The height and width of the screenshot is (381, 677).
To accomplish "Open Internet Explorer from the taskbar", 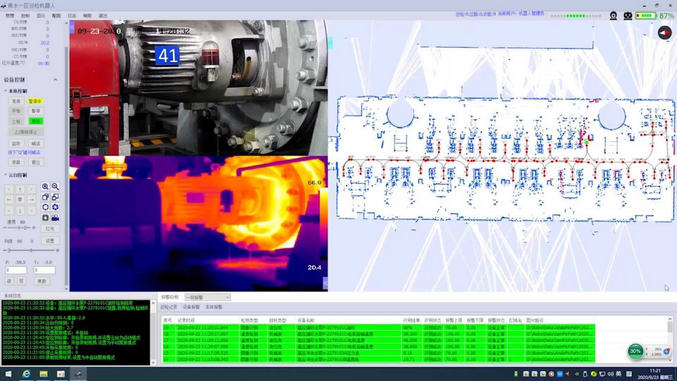I will (26, 374).
